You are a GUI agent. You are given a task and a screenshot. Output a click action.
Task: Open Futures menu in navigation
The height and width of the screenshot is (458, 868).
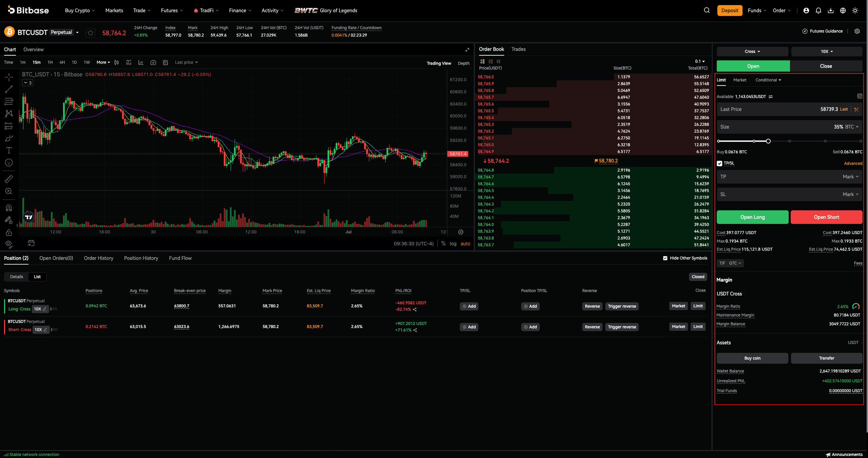(x=172, y=11)
